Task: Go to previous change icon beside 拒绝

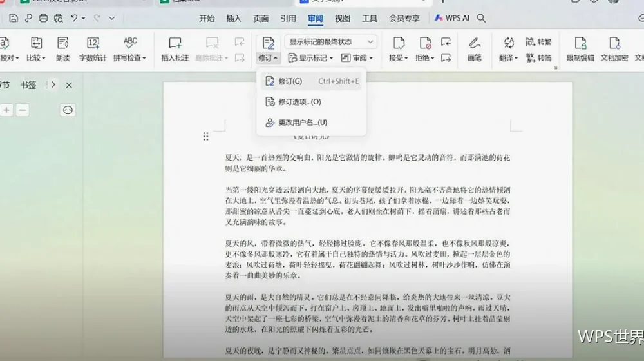Action: click(446, 41)
